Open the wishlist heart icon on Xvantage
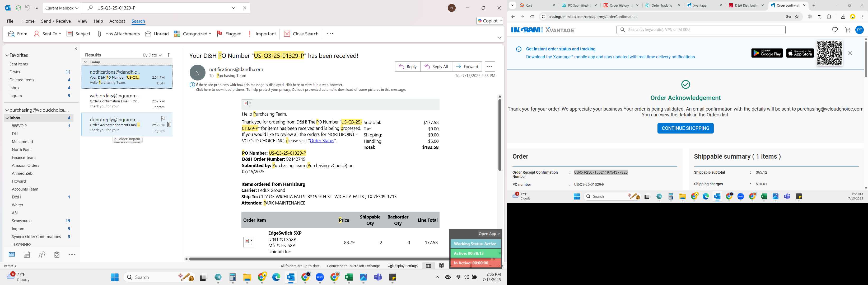The height and width of the screenshot is (285, 868). point(835,30)
